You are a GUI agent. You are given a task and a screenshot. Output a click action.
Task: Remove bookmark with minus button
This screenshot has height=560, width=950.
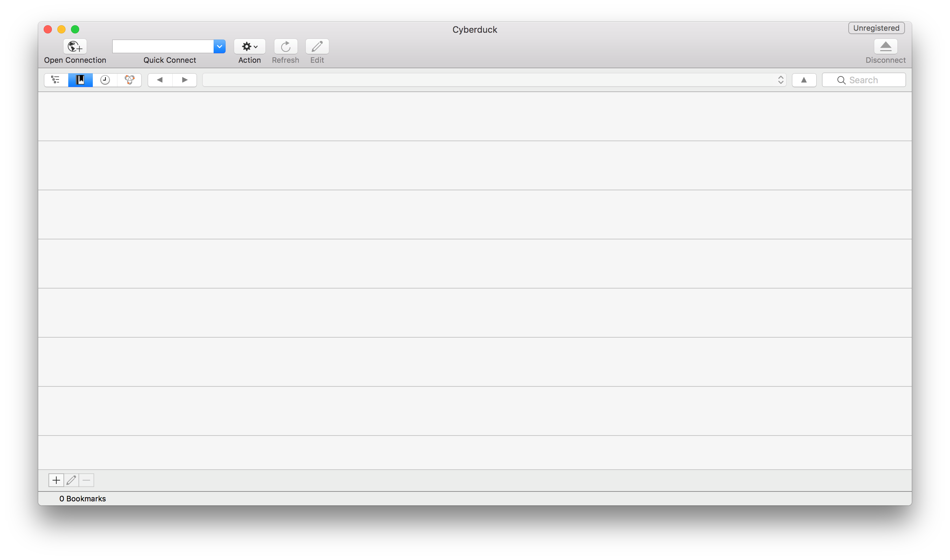[86, 480]
